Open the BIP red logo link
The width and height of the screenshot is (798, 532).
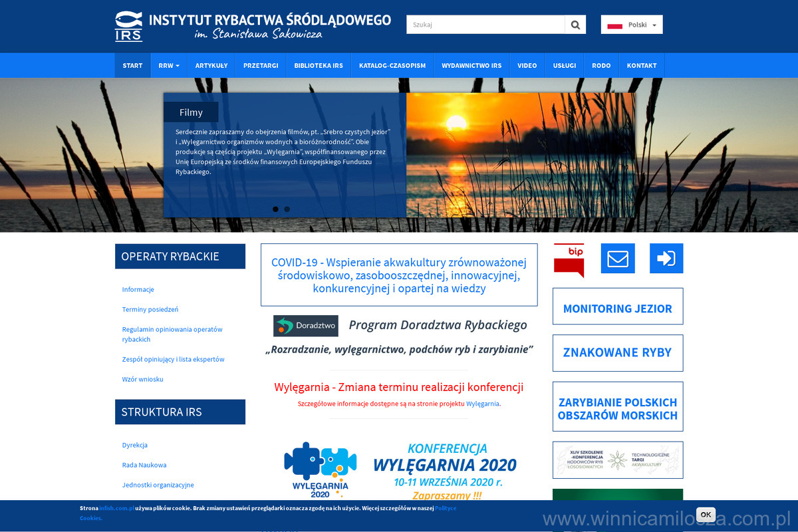[x=569, y=259]
